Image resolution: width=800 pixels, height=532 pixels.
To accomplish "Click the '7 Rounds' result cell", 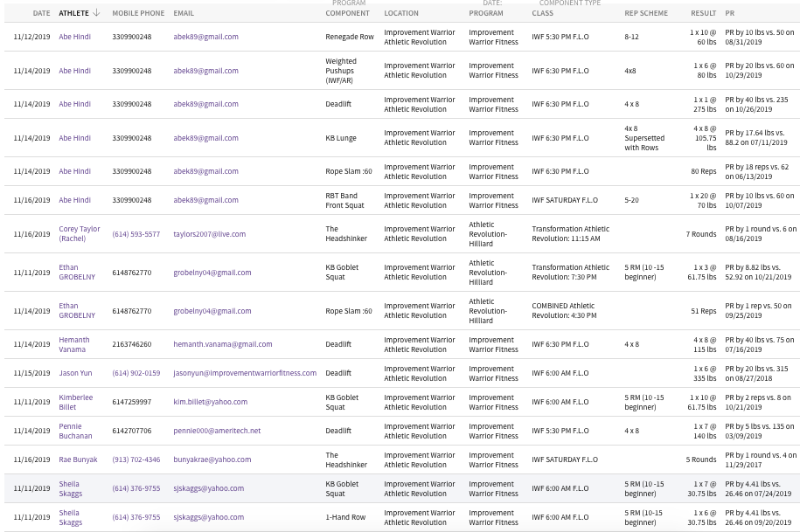I will (x=701, y=234).
